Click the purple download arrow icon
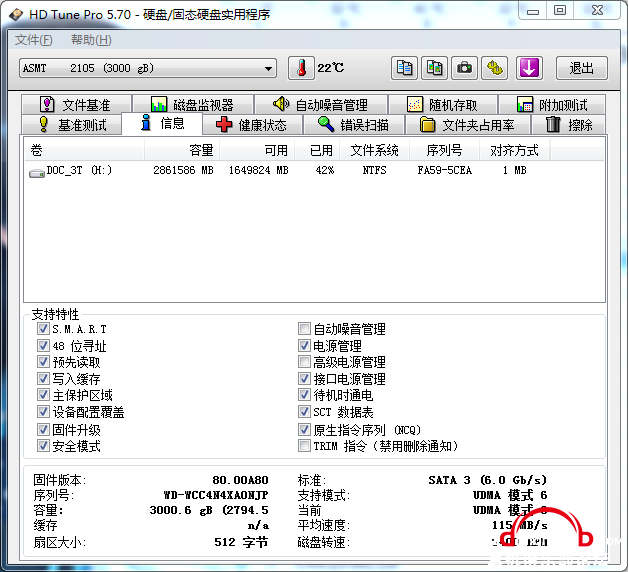Image resolution: width=628 pixels, height=572 pixels. pos(529,68)
